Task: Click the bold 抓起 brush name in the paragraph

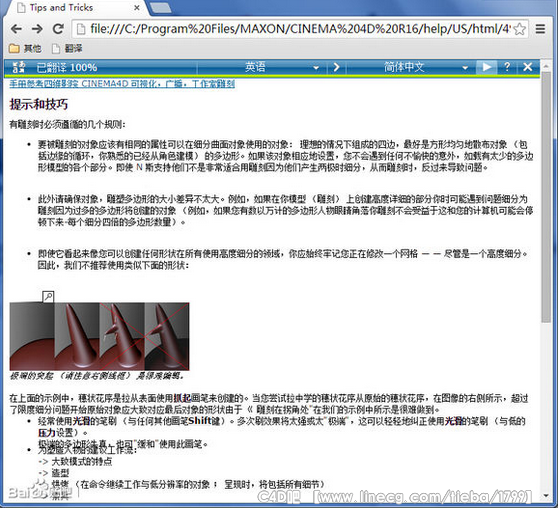Action: click(182, 398)
